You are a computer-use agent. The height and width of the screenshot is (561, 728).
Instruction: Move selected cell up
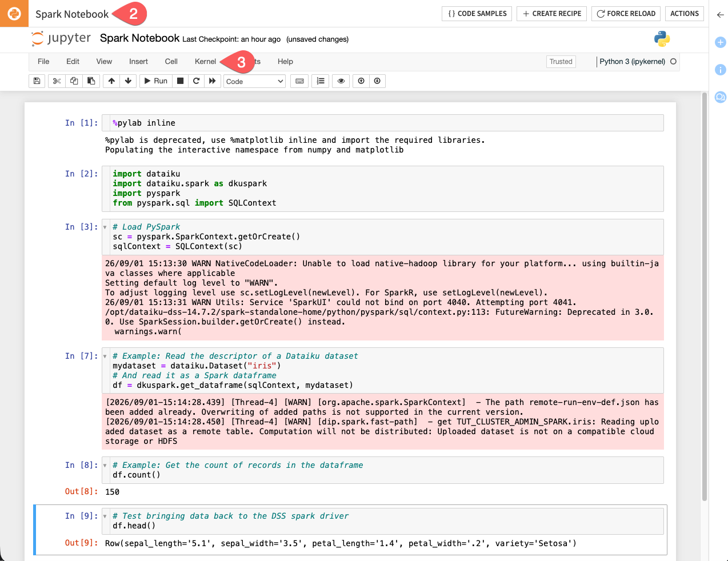click(x=111, y=81)
